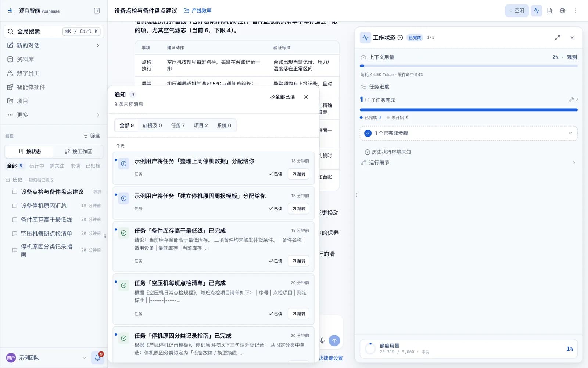Select the @提及 0 notification tab
The width and height of the screenshot is (588, 368).
point(152,125)
